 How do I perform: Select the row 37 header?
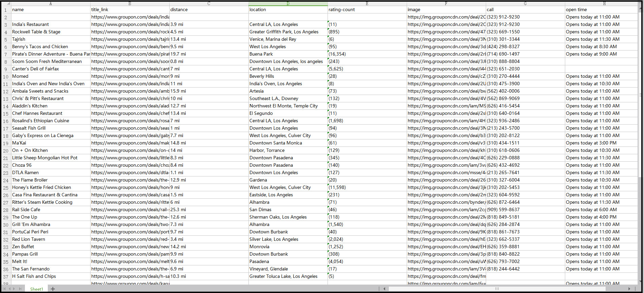pos(6,276)
